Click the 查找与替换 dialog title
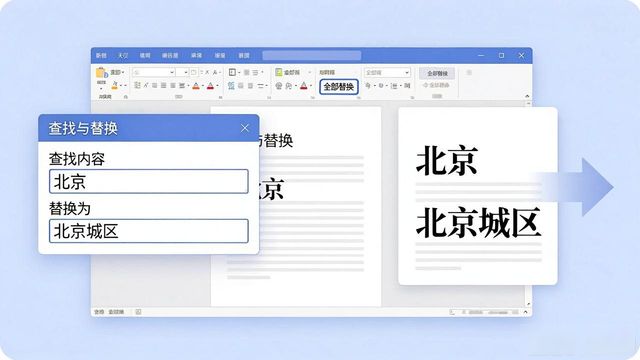 pyautogui.click(x=83, y=128)
